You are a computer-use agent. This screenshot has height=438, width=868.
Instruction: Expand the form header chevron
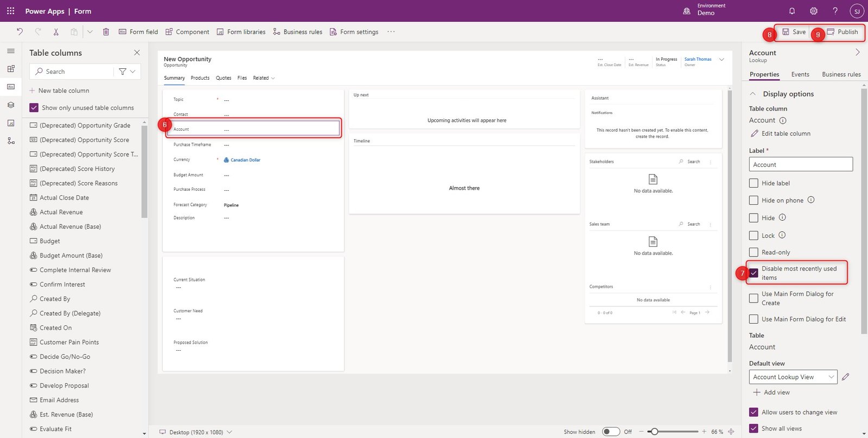[x=722, y=60]
